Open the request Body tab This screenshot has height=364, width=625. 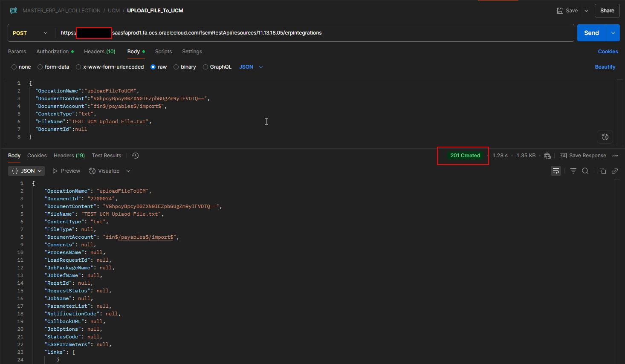point(136,52)
